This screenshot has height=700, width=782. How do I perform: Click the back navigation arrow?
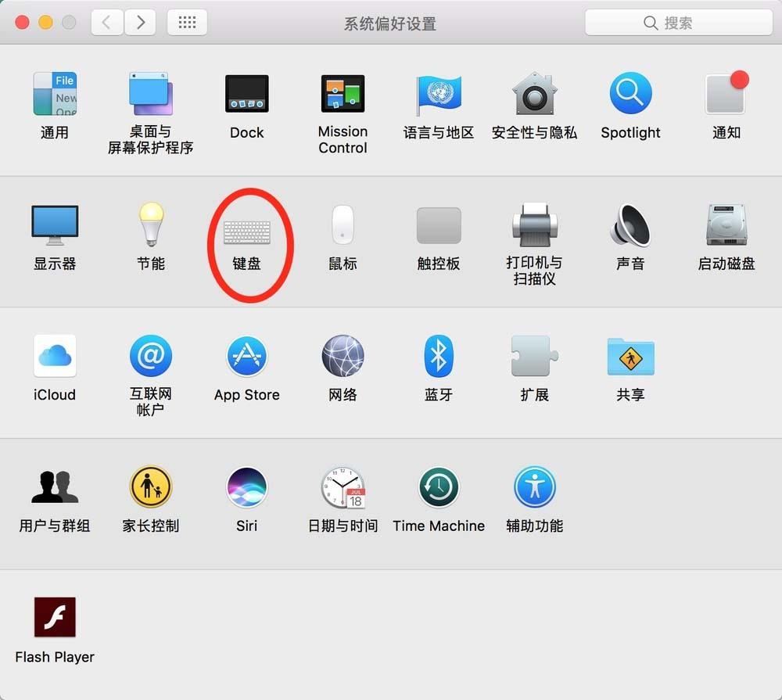pos(107,22)
